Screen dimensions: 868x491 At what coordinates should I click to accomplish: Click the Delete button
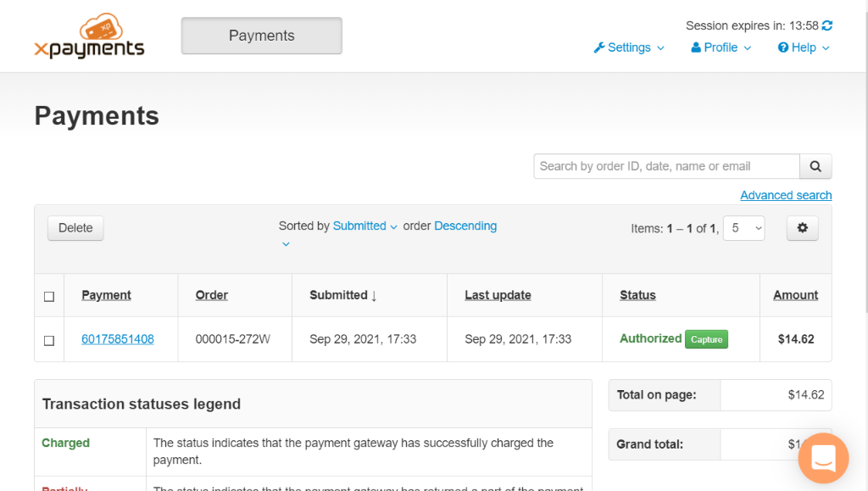pos(75,228)
